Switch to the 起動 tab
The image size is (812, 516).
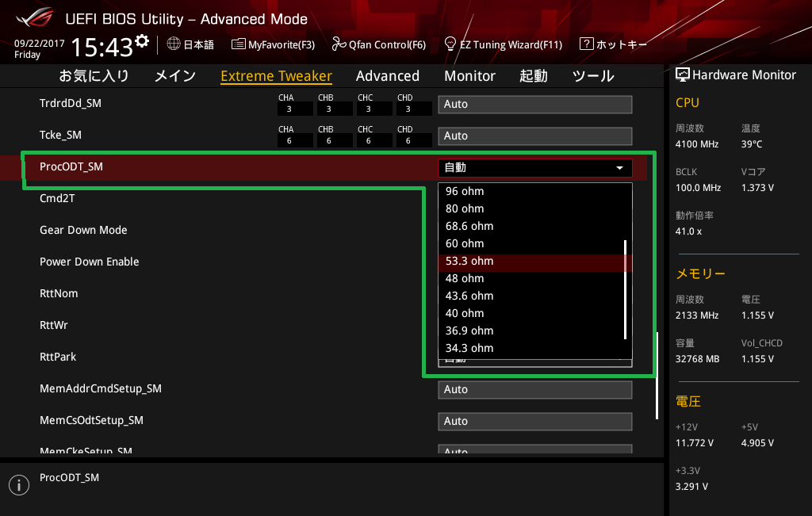[x=534, y=76]
